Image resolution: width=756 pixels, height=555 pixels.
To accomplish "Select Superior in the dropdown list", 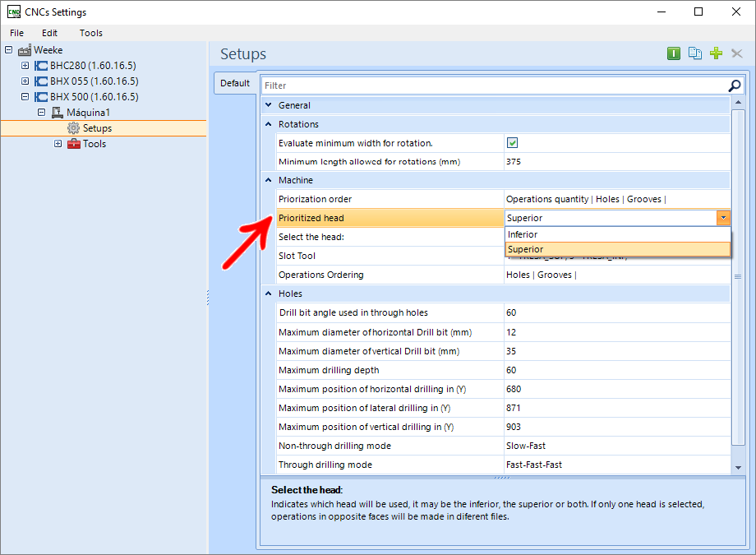I will click(618, 249).
